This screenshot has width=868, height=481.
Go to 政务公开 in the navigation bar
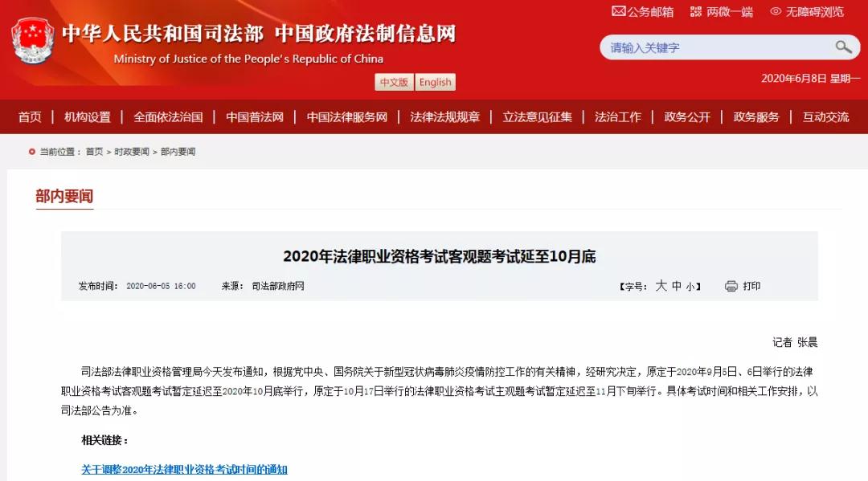pos(687,116)
